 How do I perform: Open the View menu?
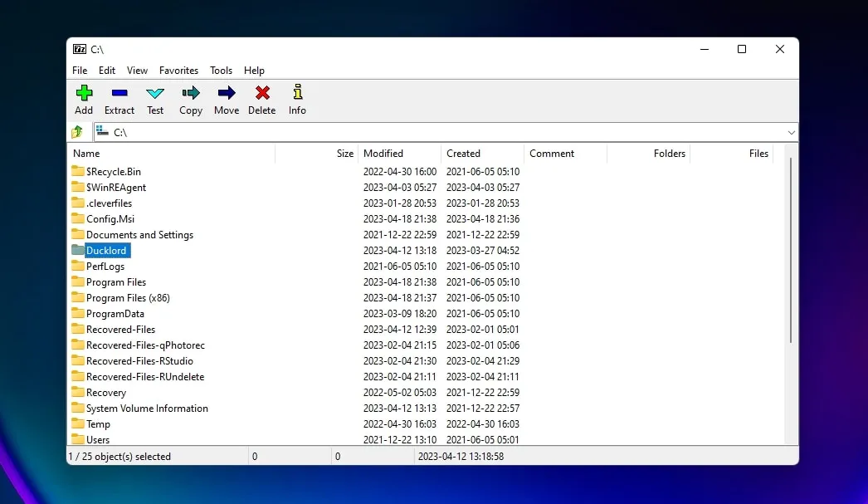point(137,71)
